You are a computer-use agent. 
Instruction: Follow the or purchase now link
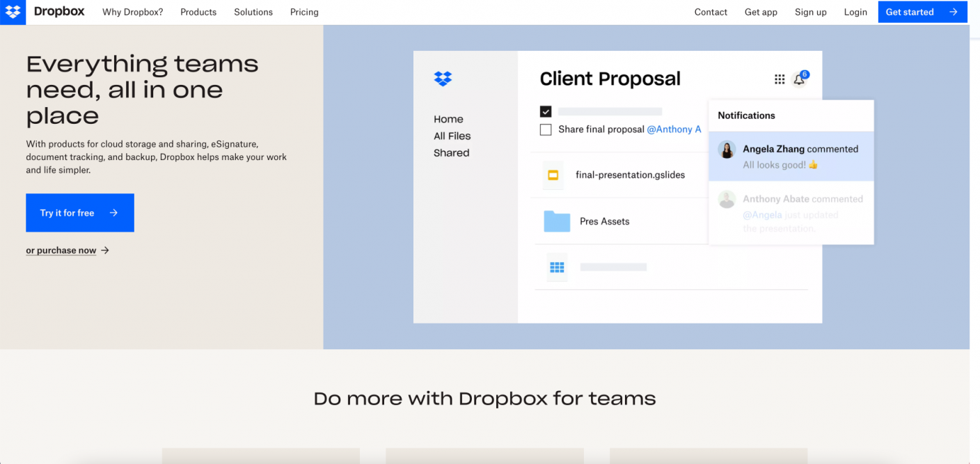point(61,250)
